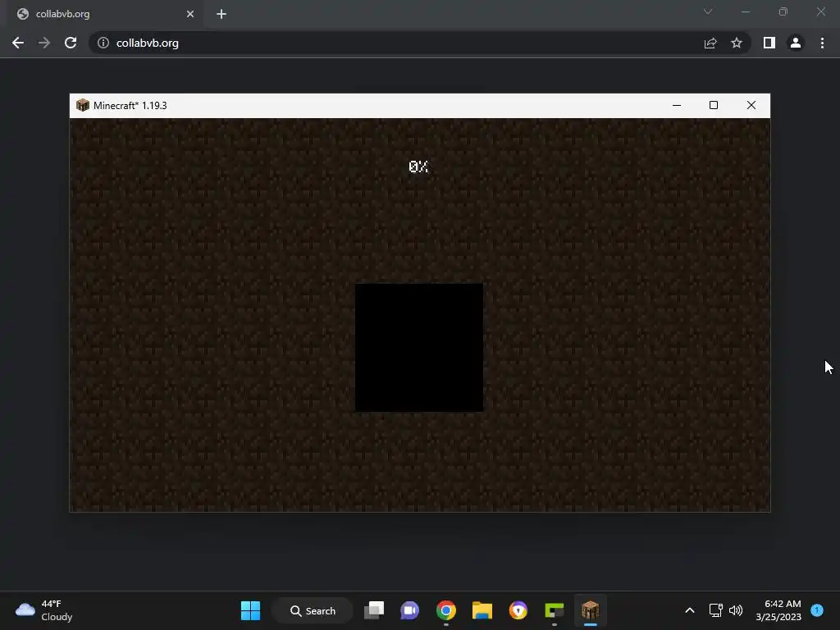This screenshot has height=630, width=840.
Task: Close the Chrome browser window
Action: [820, 11]
